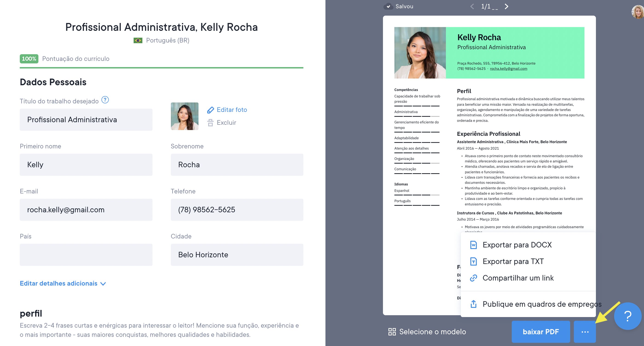Click the Salvou cloud status icon
The image size is (644, 346).
(388, 6)
